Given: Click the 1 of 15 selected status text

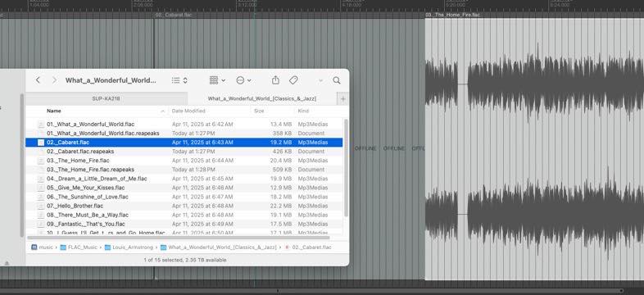Looking at the screenshot, I should click(x=185, y=260).
